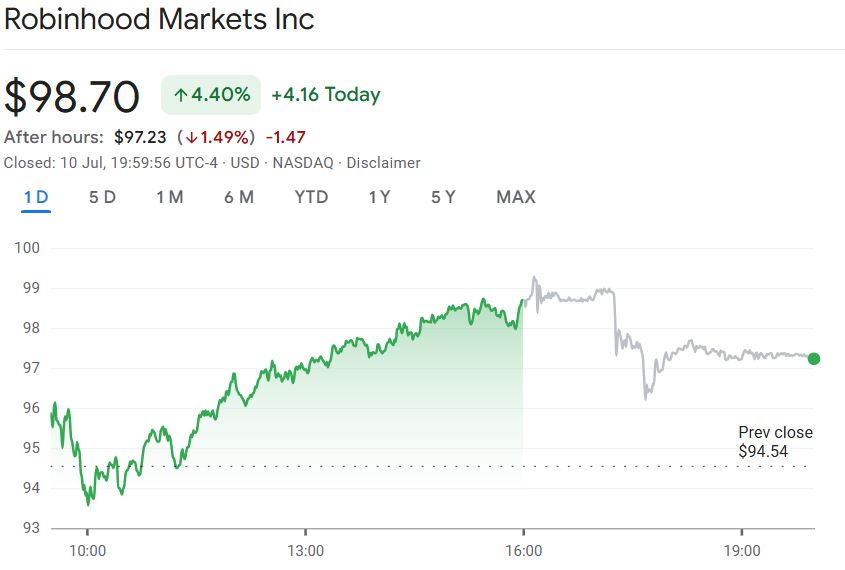
Task: Switch chart to 1Y range
Action: 379,197
